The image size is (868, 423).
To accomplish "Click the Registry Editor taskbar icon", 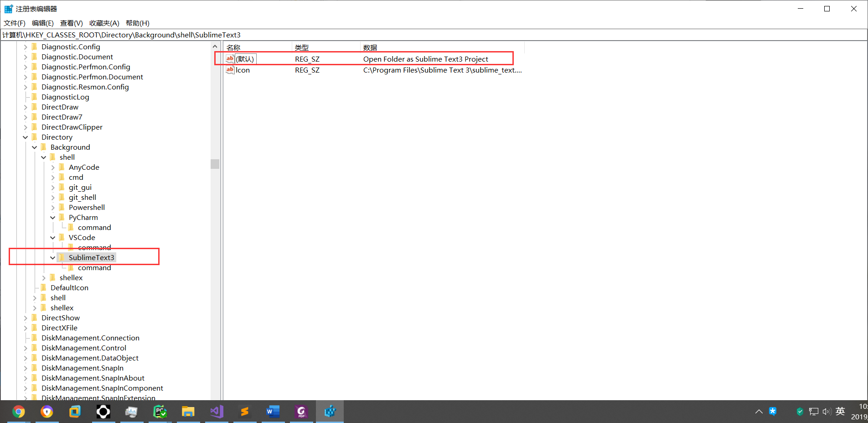I will click(330, 412).
